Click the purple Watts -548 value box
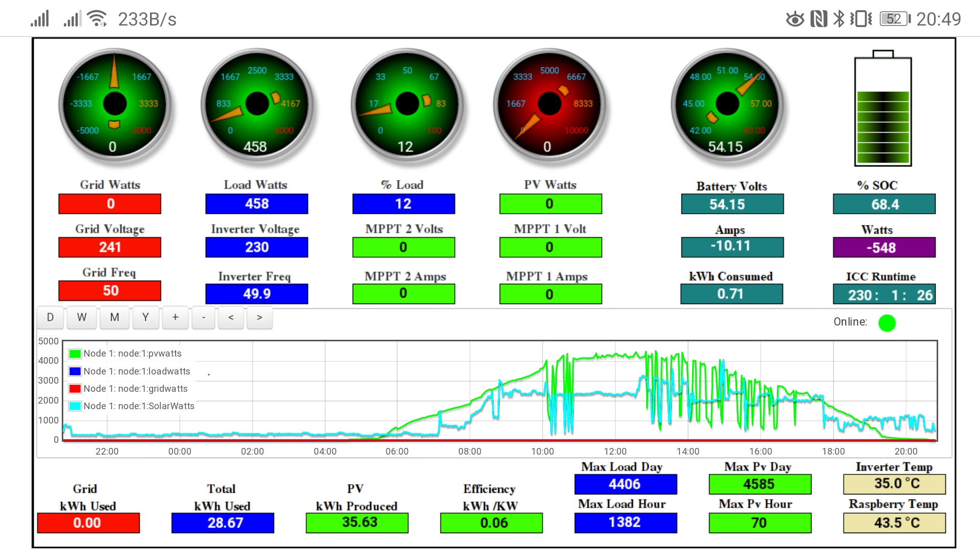The image size is (980, 551). coord(884,247)
